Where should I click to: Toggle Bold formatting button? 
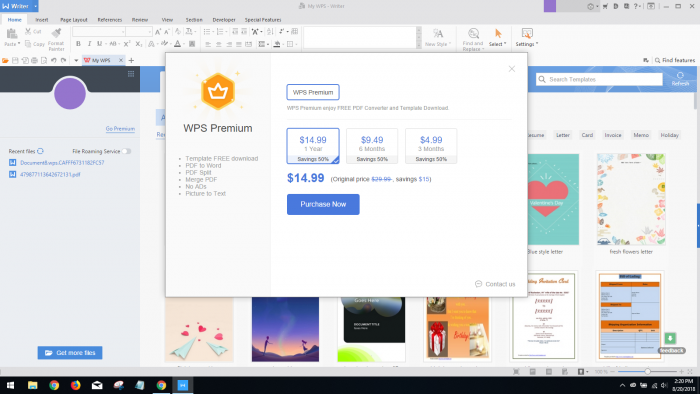click(x=78, y=44)
